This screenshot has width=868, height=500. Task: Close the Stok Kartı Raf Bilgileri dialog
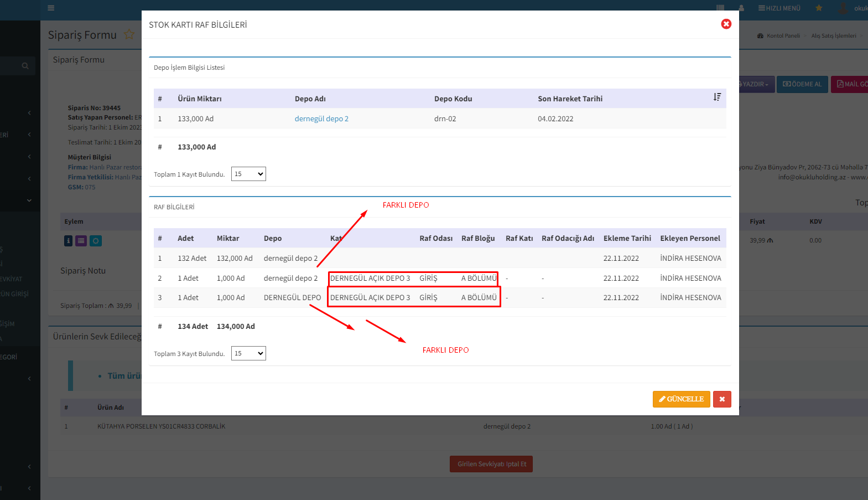click(726, 24)
